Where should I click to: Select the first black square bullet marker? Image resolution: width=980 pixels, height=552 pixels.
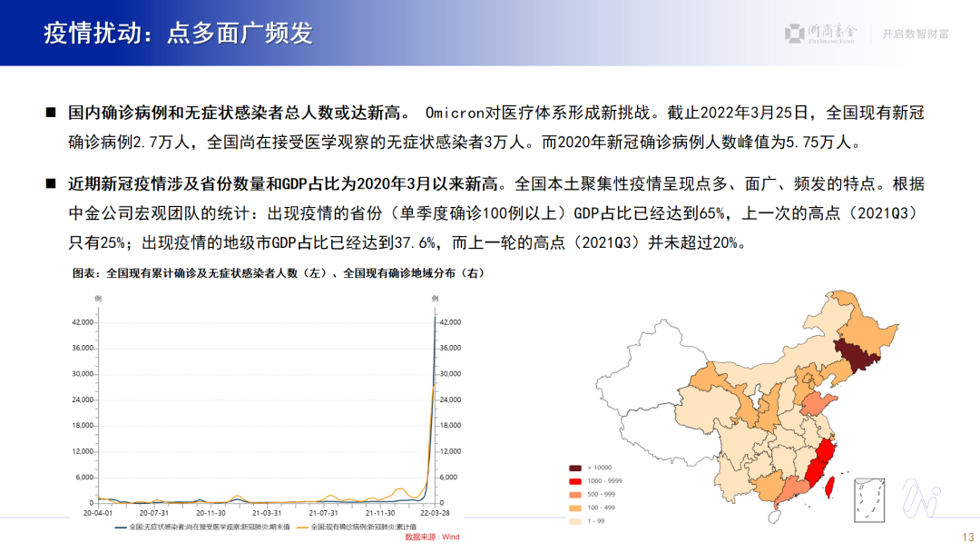51,113
